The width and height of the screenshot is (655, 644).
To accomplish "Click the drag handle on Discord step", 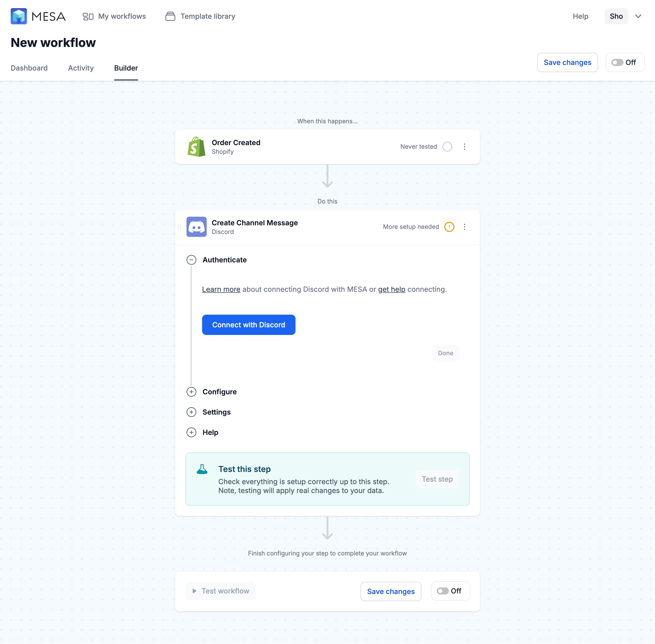I will (179, 227).
